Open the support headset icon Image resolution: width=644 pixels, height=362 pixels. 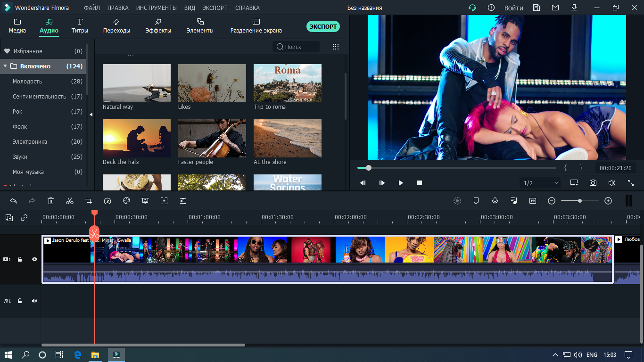click(x=472, y=8)
